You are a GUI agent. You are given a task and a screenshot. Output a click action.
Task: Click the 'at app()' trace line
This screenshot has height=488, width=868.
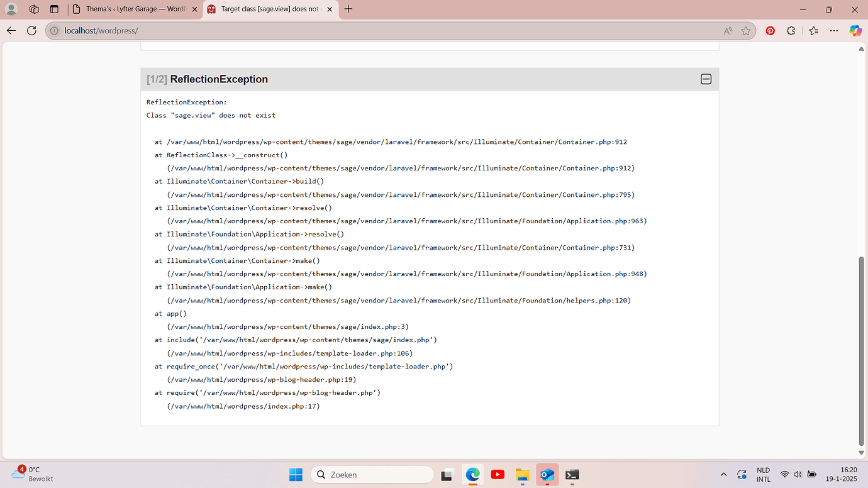[x=170, y=313]
